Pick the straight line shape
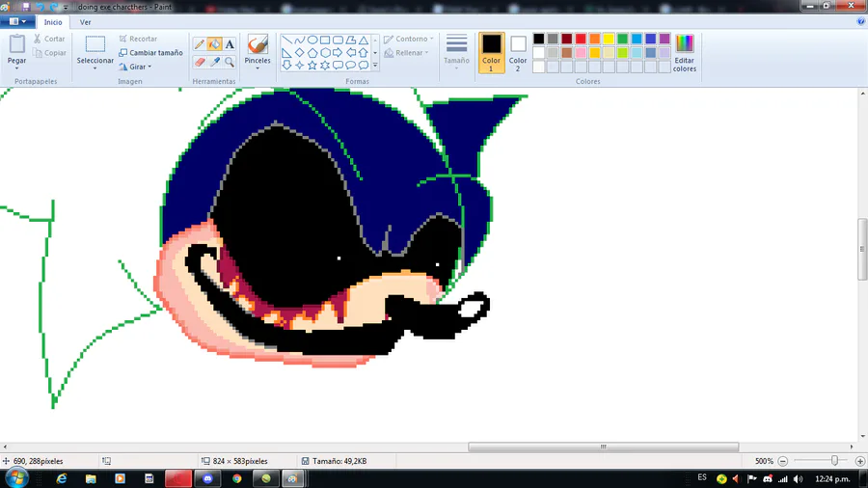This screenshot has width=868, height=488. coord(286,40)
